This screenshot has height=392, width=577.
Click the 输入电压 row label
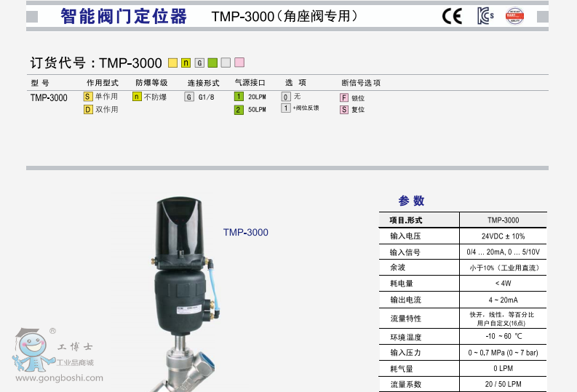point(405,236)
